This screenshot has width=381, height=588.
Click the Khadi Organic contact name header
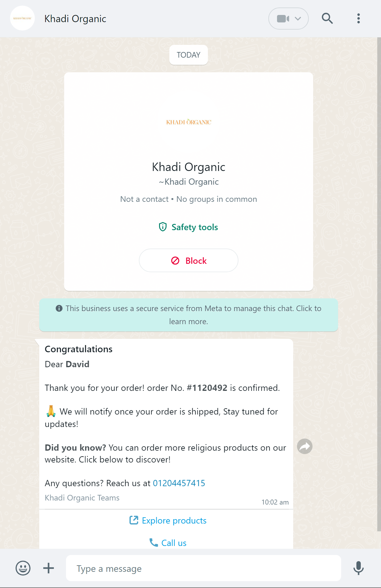pyautogui.click(x=75, y=19)
